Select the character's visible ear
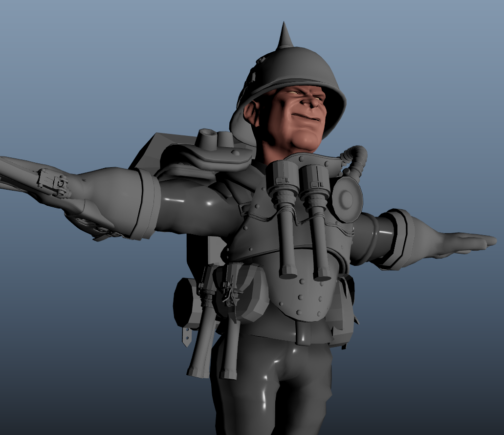Viewport: 504px width, 435px height. pos(251,113)
